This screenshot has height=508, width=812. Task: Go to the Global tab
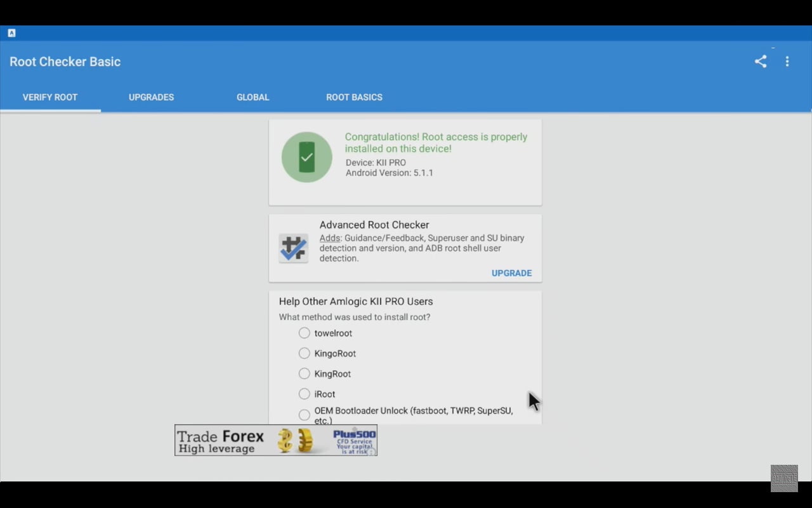click(253, 97)
